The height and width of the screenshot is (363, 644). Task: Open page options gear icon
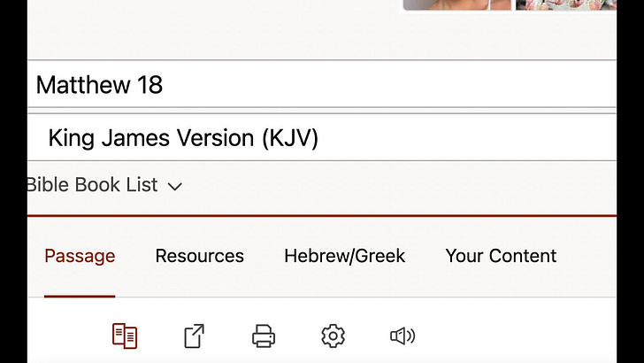[x=333, y=336]
